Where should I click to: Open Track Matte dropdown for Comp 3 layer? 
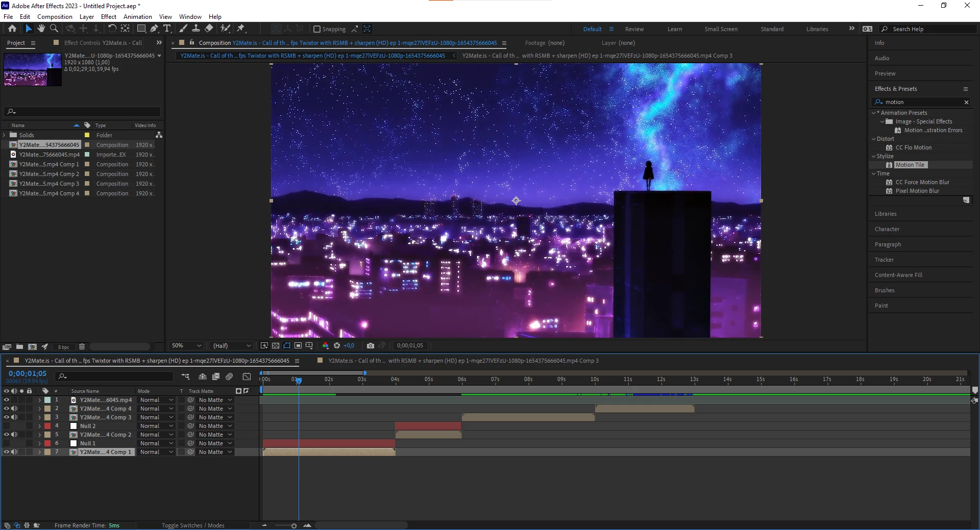tap(215, 417)
